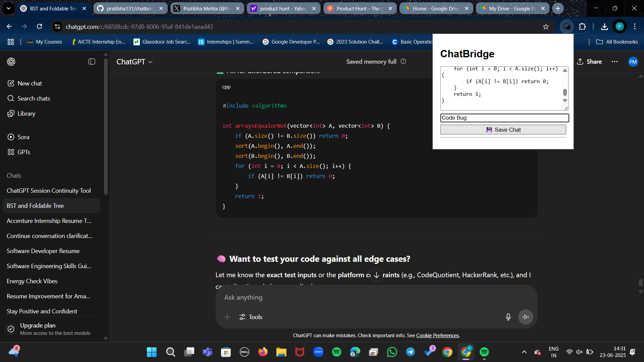
Task: Open the All Bookmarks folder
Action: (x=617, y=42)
